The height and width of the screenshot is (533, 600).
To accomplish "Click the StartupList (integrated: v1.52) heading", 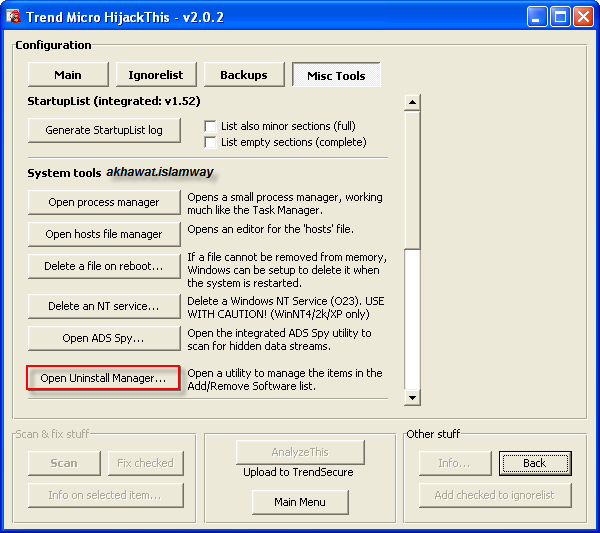I will point(114,101).
